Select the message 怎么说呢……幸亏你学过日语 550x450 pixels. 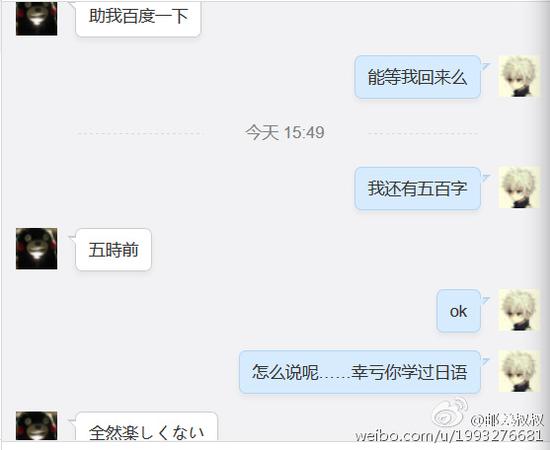(360, 372)
